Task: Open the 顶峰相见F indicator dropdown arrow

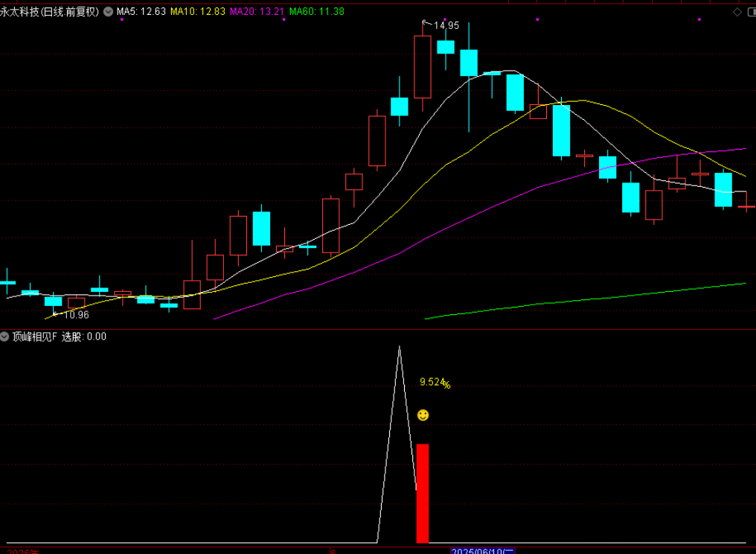Action: click(5, 337)
